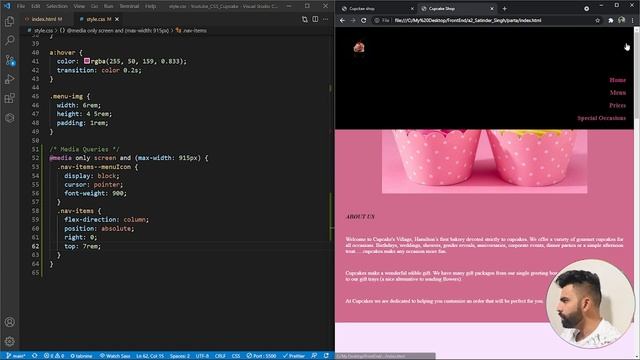Click the ABOUT US heading
The width and height of the screenshot is (640, 360).
click(x=360, y=217)
